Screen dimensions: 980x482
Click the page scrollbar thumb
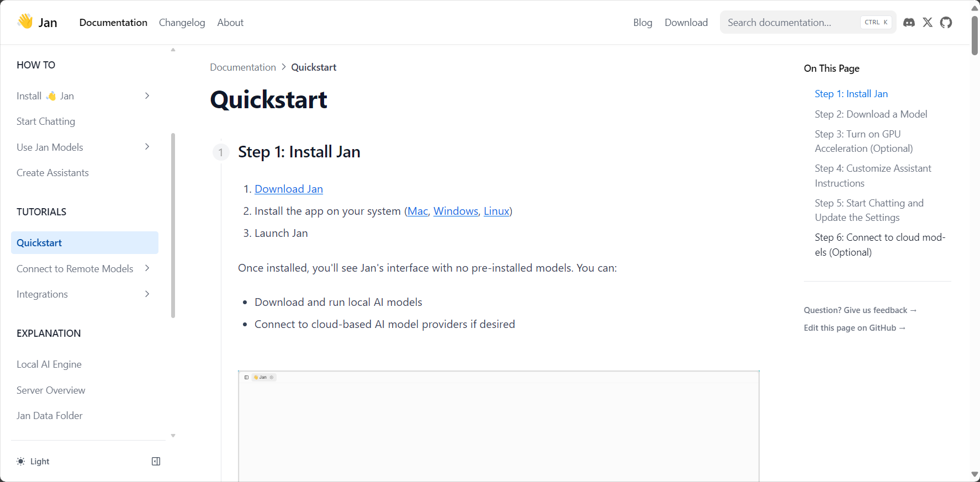975,36
